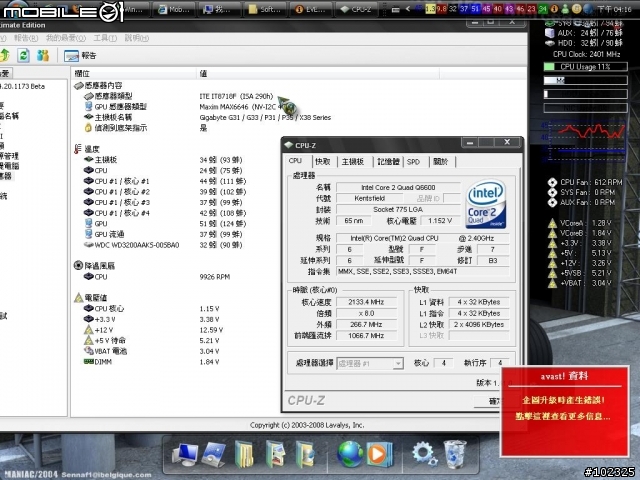Open the blue disk drive icon in the dock
The width and height of the screenshot is (640, 480).
pos(214,454)
